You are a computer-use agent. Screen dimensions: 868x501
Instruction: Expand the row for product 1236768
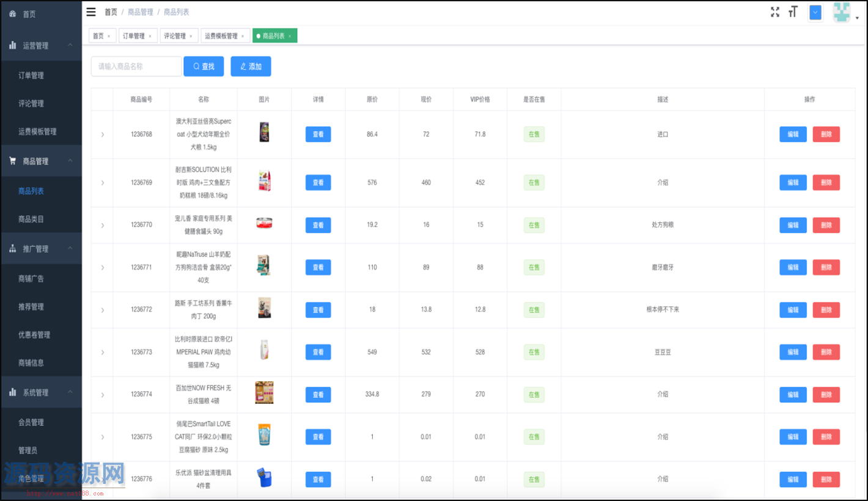pos(102,134)
